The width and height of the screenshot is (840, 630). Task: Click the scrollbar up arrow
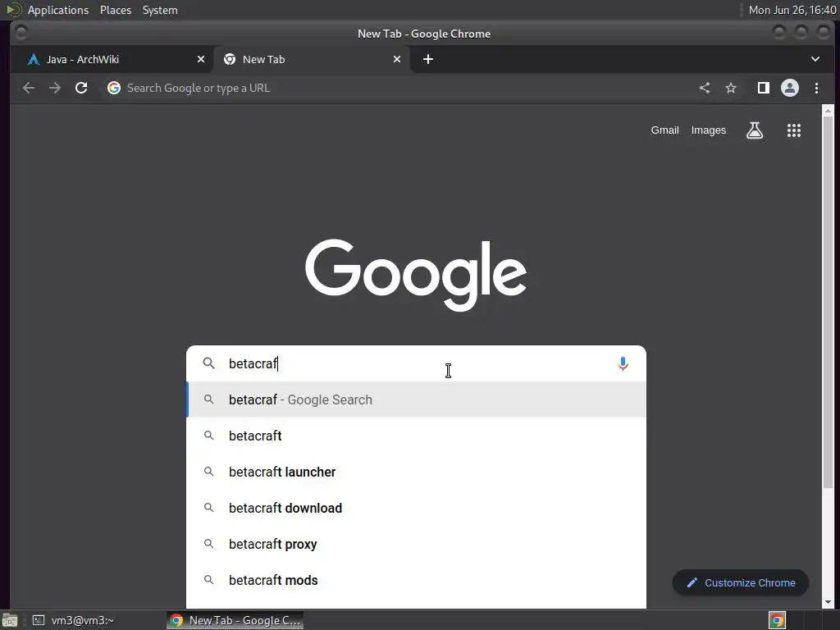(x=828, y=111)
